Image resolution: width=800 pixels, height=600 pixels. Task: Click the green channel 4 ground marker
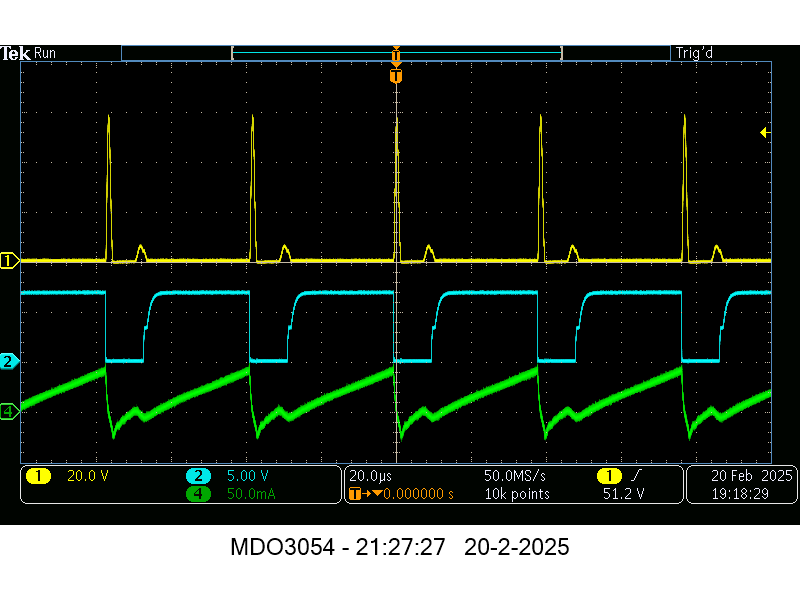(9, 410)
